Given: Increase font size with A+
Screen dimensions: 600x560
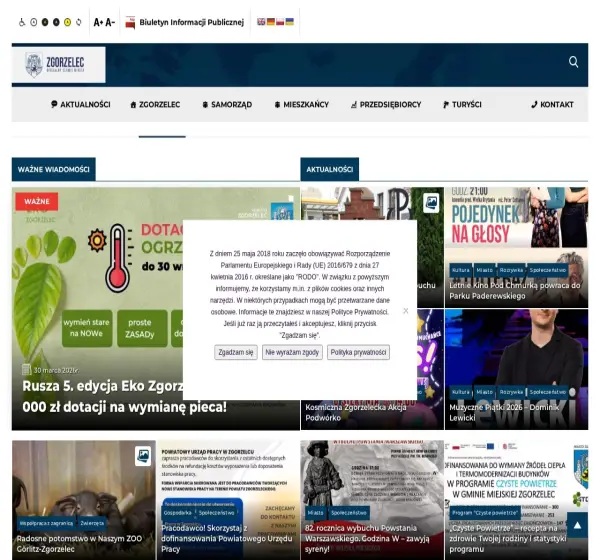Looking at the screenshot, I should [x=98, y=22].
